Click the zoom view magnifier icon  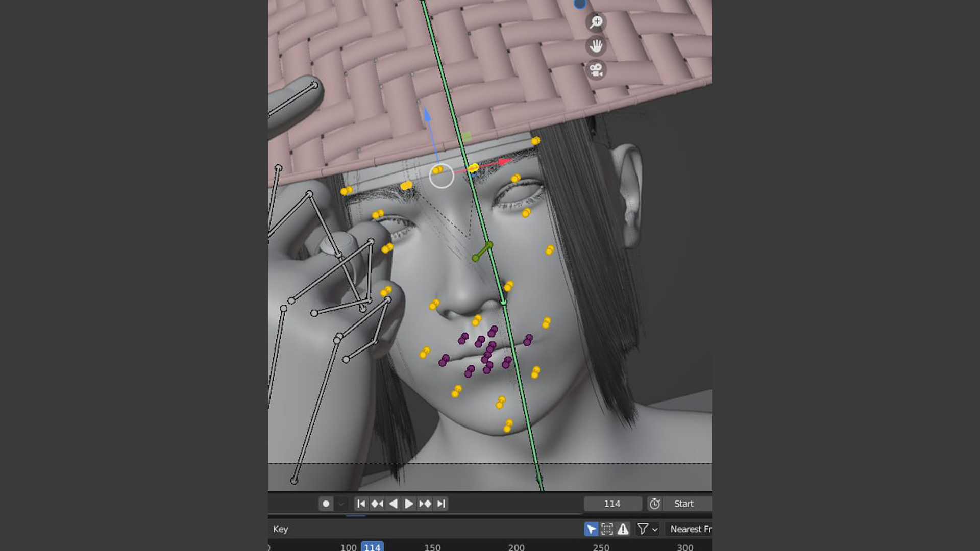(x=596, y=22)
